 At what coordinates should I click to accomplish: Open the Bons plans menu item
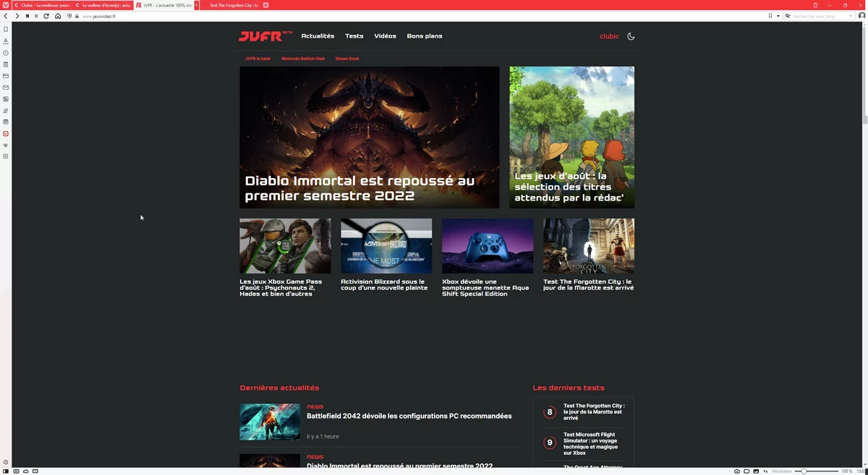click(x=425, y=36)
